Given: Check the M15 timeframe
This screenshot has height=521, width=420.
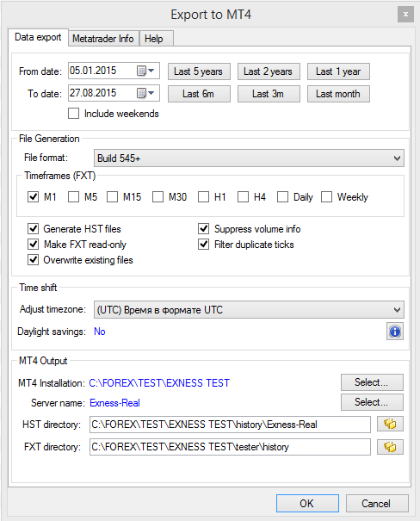Looking at the screenshot, I should click(x=112, y=196).
